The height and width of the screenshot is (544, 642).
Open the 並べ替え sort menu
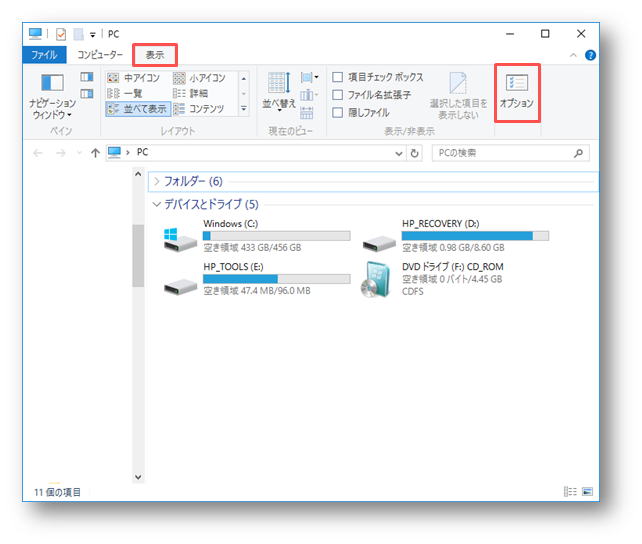[278, 92]
